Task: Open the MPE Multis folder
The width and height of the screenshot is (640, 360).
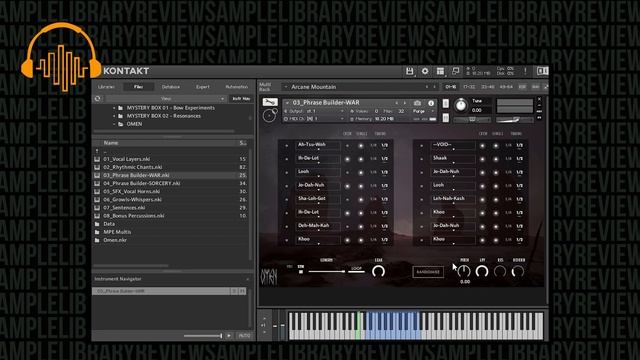Action: 117,232
